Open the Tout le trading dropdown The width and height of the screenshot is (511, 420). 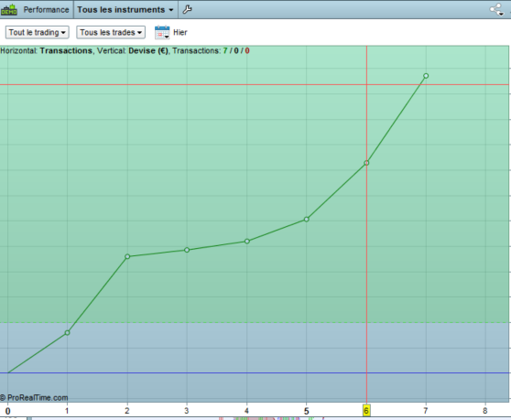38,32
